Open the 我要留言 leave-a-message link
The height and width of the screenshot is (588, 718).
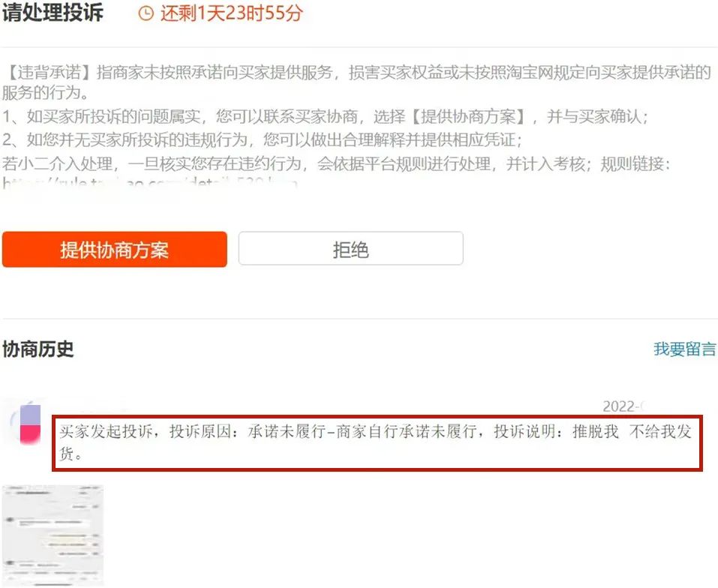684,349
